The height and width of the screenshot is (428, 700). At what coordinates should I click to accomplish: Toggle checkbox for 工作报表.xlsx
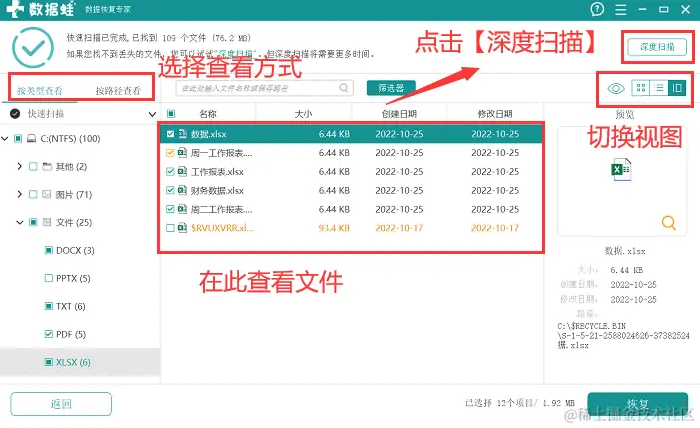coord(170,171)
